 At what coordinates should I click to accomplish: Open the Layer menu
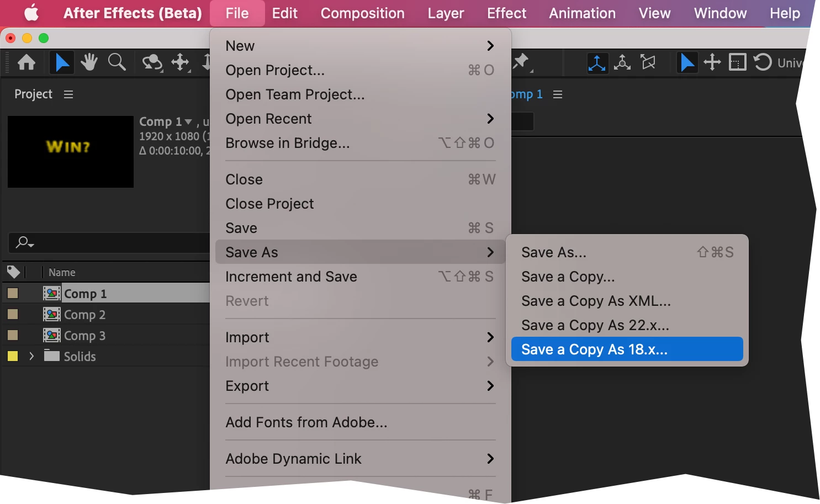point(446,13)
